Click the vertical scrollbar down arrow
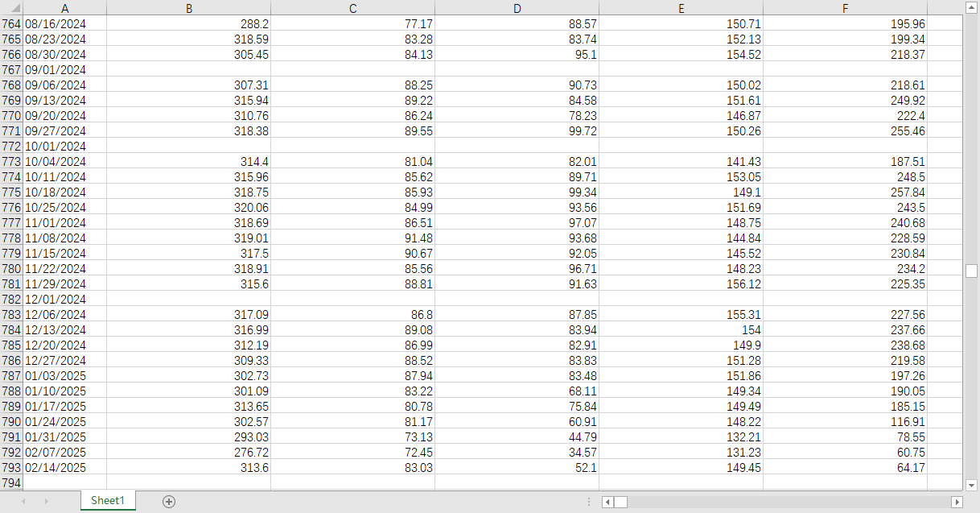 971,485
